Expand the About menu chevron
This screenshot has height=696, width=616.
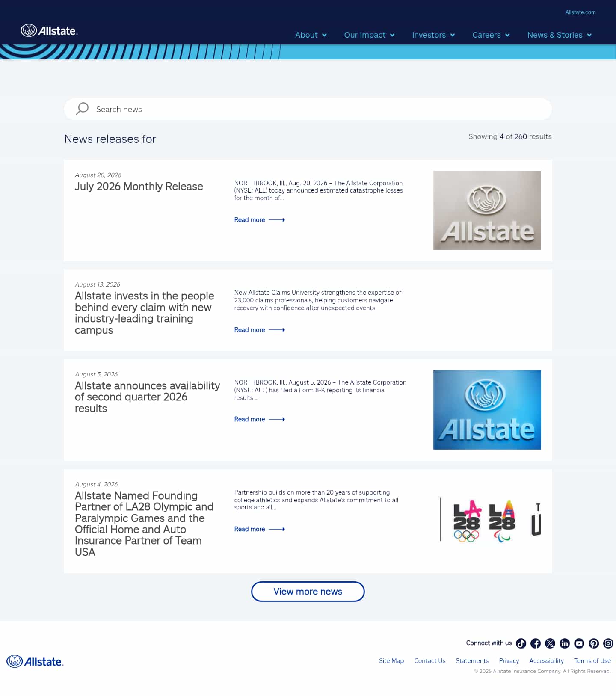tap(324, 35)
